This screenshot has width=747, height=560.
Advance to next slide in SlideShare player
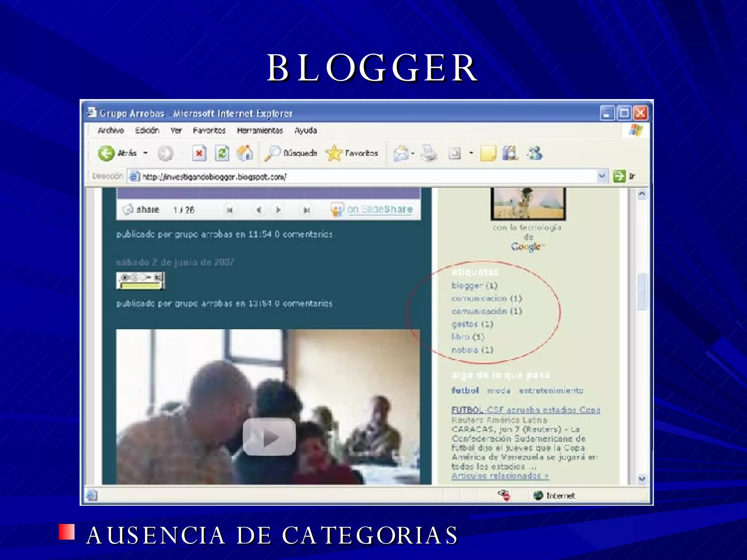tap(278, 210)
